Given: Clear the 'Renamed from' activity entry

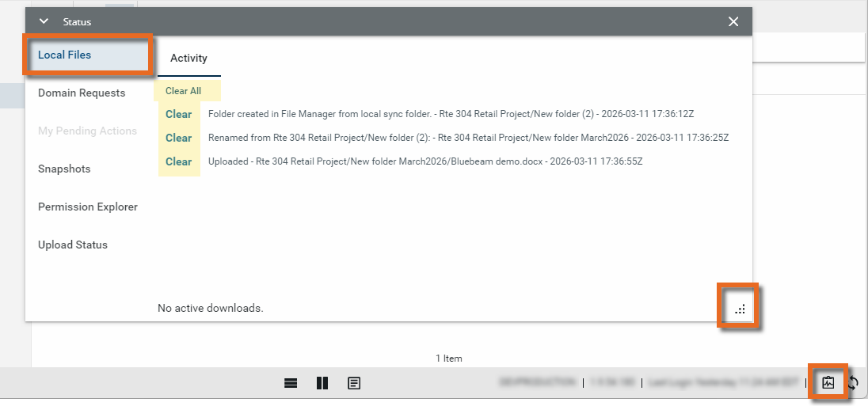Looking at the screenshot, I should (x=178, y=138).
